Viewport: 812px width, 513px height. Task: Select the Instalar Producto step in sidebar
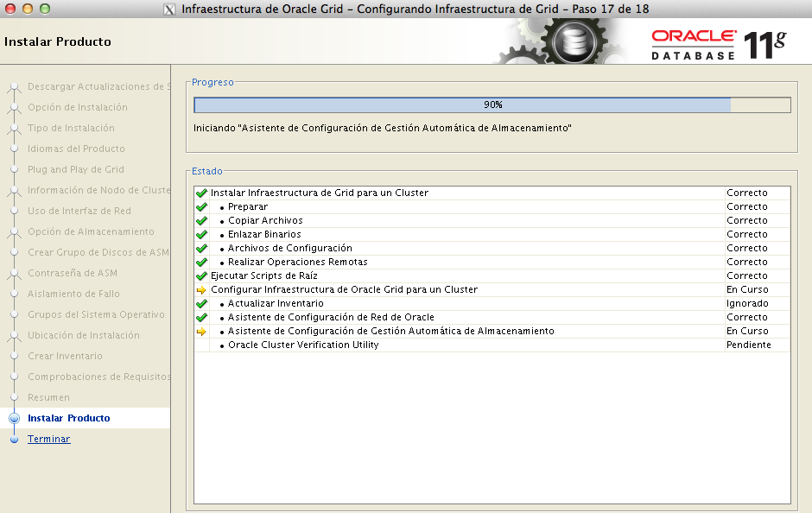(68, 418)
